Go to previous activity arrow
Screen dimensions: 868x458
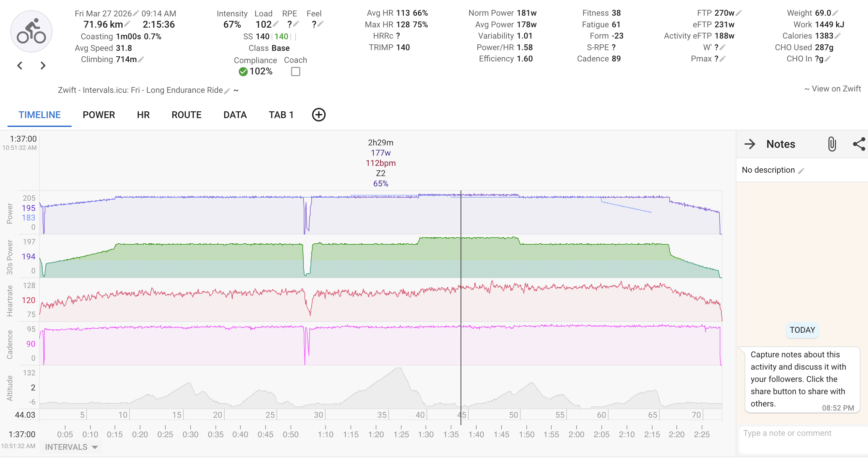tap(20, 66)
